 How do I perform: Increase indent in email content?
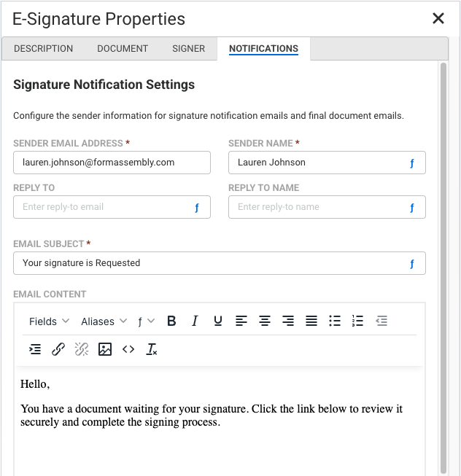[35, 349]
